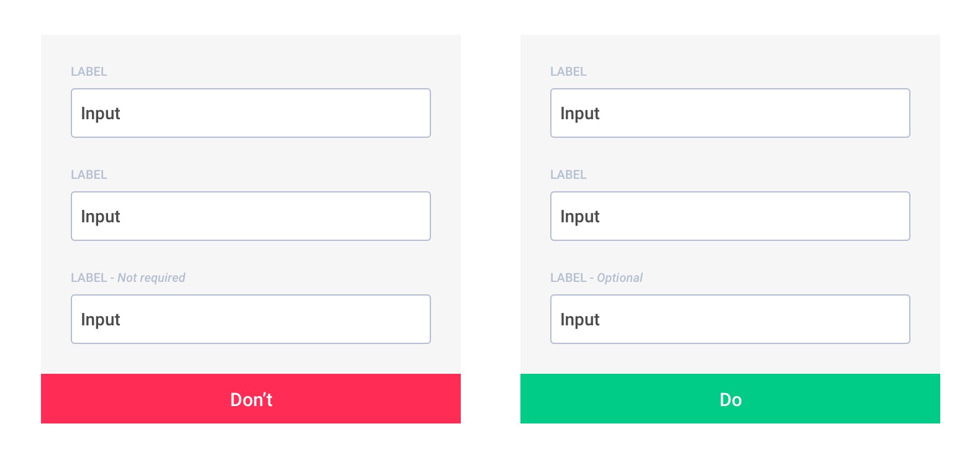Select the top LABEL text in Don't panel
This screenshot has width=980, height=457.
[x=89, y=71]
